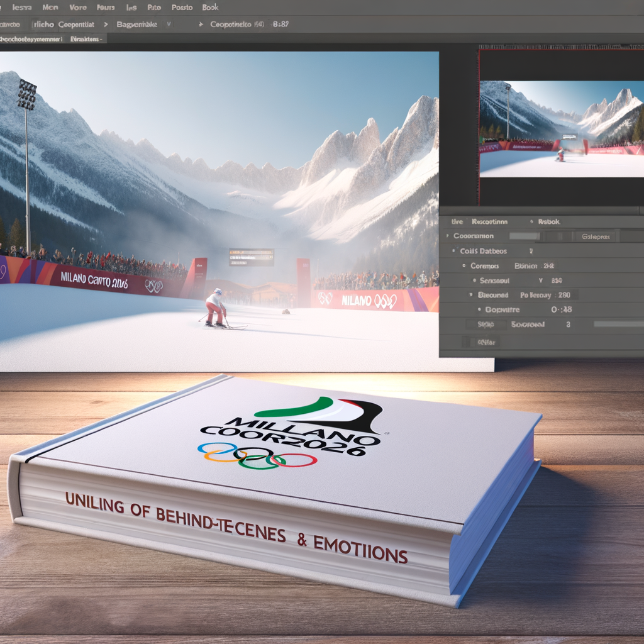The height and width of the screenshot is (644, 644).
Task: Open the Posto menu
Action: coord(182,8)
